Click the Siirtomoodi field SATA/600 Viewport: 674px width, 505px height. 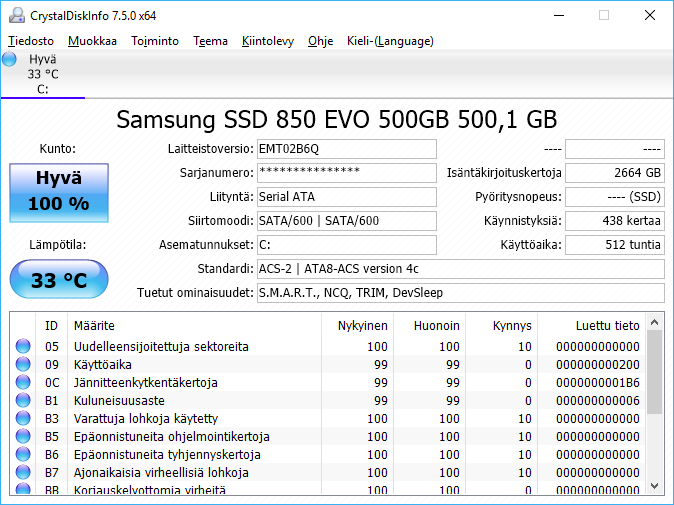click(346, 221)
